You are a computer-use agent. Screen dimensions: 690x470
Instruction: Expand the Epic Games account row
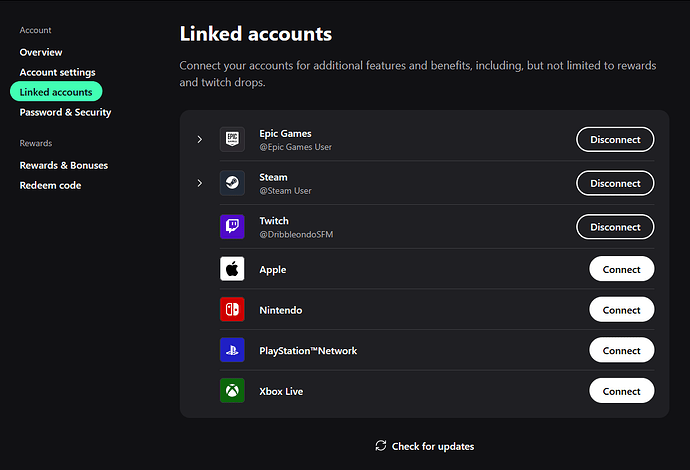coord(200,140)
